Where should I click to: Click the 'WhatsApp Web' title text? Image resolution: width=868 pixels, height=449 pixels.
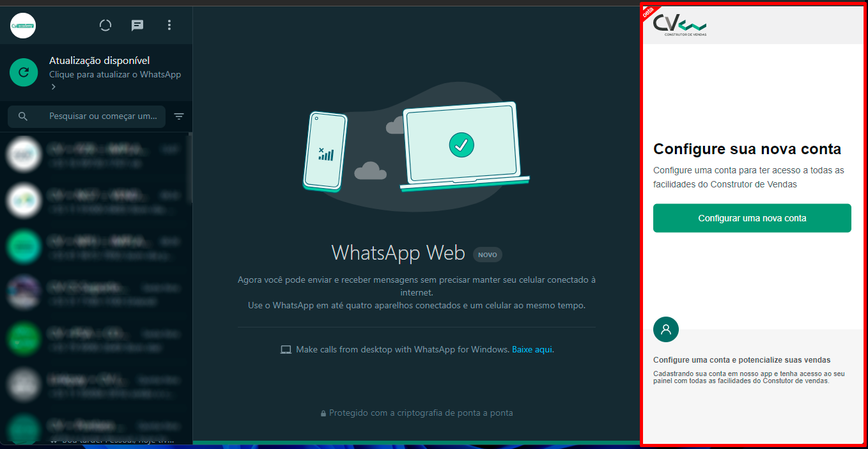coord(398,253)
